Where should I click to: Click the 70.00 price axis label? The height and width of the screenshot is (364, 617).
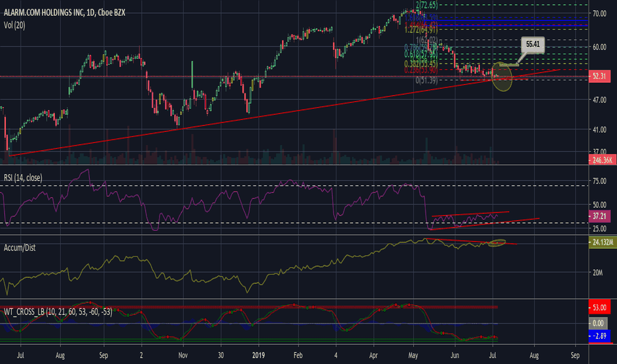tap(599, 14)
